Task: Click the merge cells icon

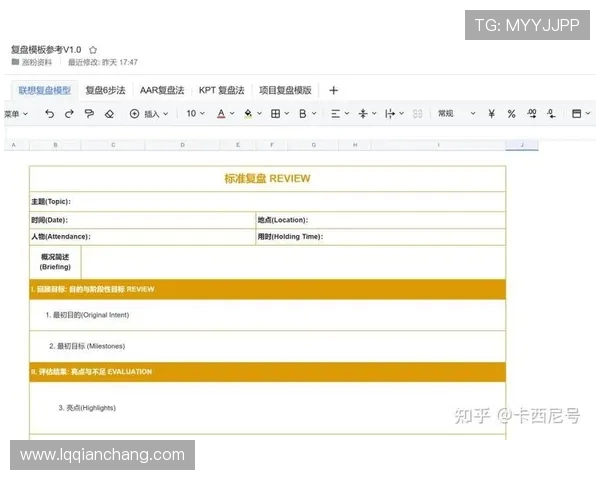Action: [x=417, y=114]
